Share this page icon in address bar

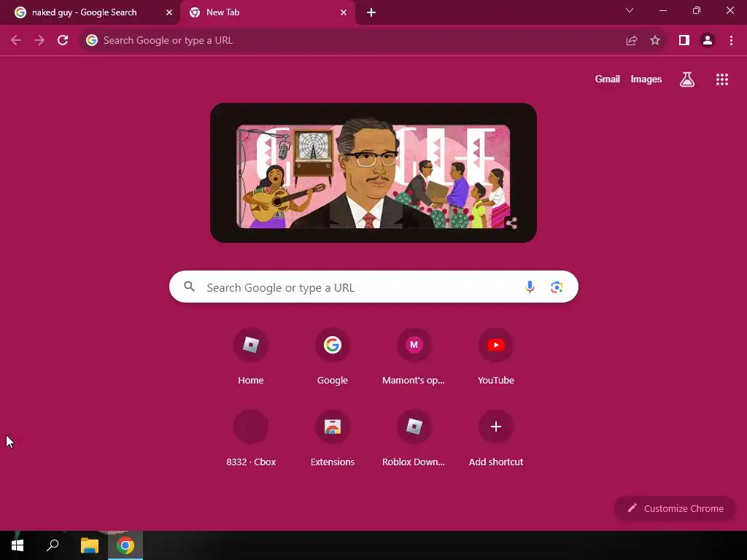coord(631,41)
